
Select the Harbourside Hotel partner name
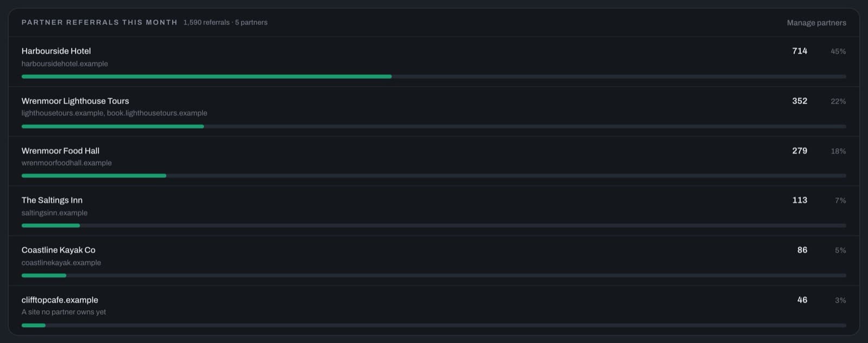point(56,51)
